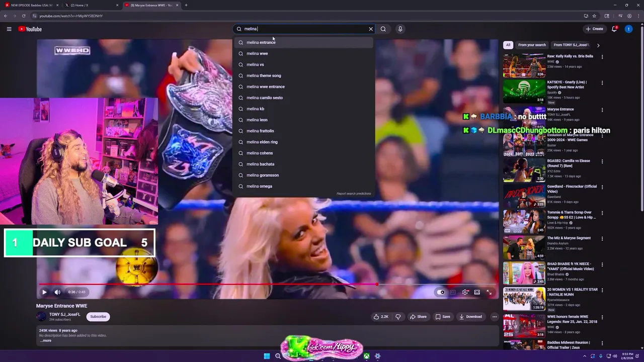Enter fullscreen on the video player
This screenshot has height=362, width=644.
coord(489,292)
